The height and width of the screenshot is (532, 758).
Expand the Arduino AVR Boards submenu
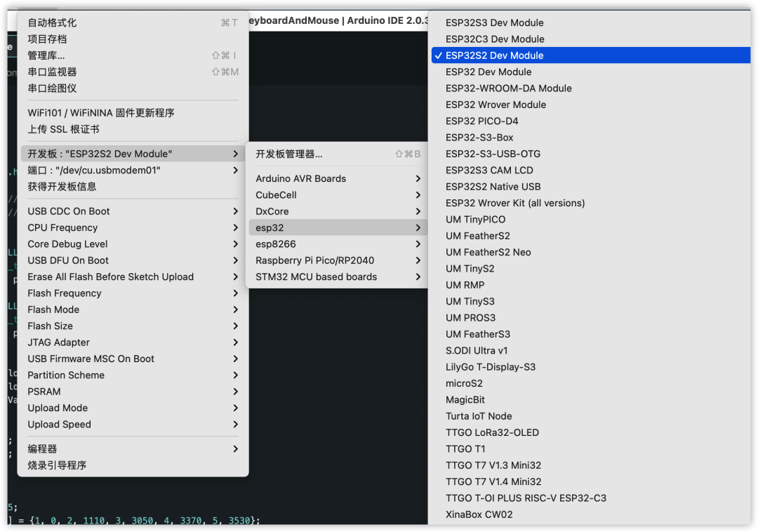338,179
